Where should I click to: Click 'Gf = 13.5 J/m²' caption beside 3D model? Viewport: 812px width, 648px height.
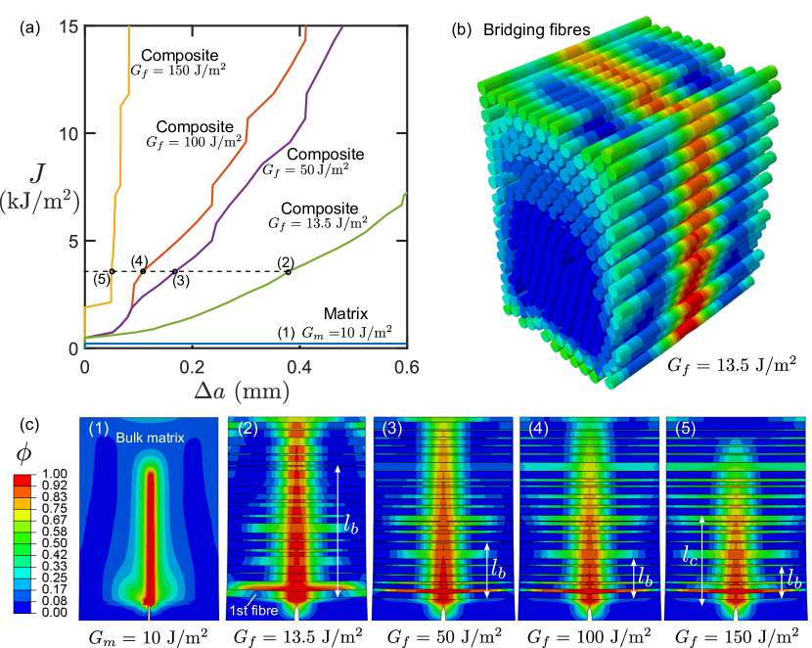coord(732,366)
